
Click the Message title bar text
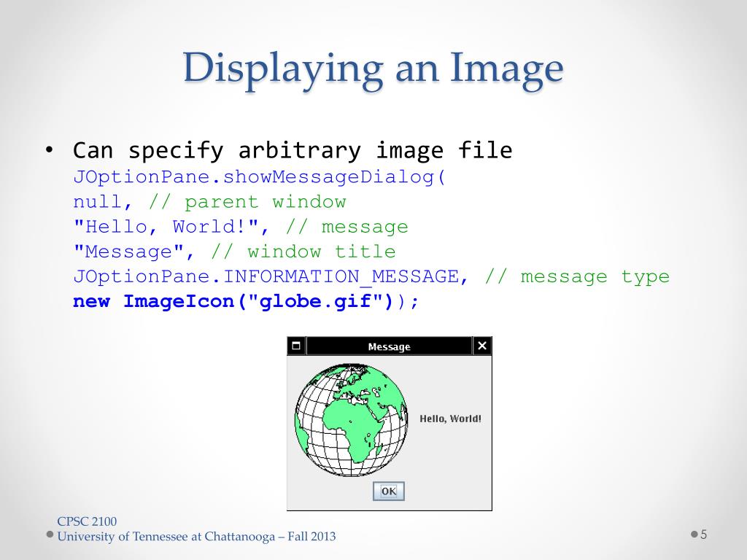click(390, 346)
